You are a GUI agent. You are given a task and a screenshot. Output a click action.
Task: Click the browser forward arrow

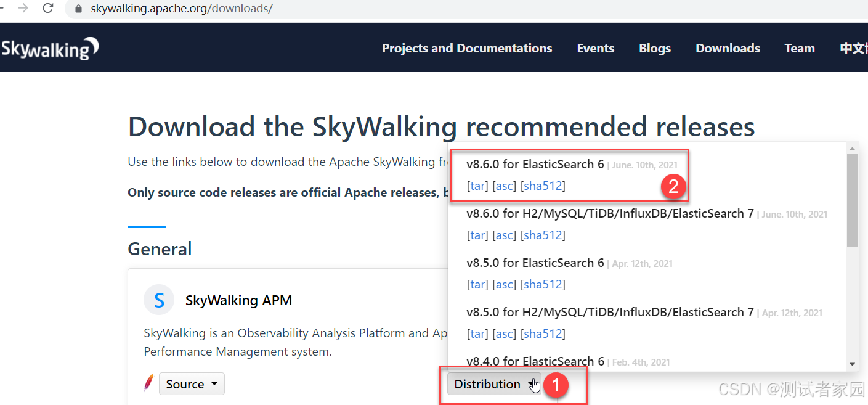click(x=23, y=8)
